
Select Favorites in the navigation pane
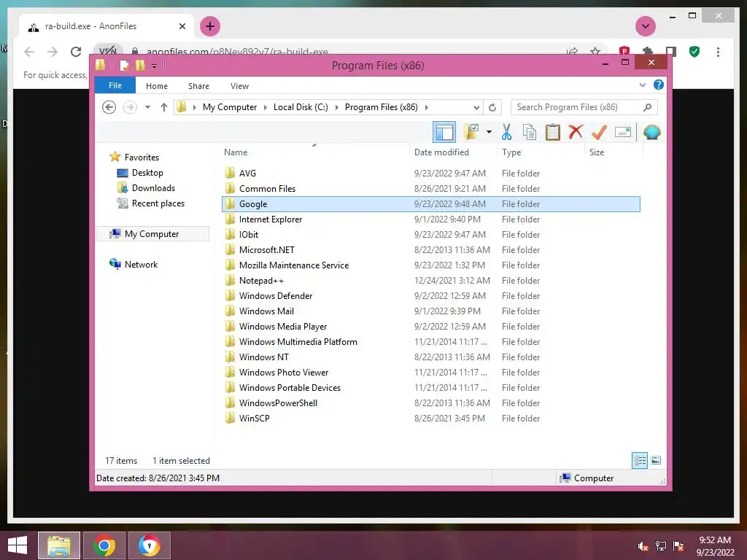(x=142, y=157)
